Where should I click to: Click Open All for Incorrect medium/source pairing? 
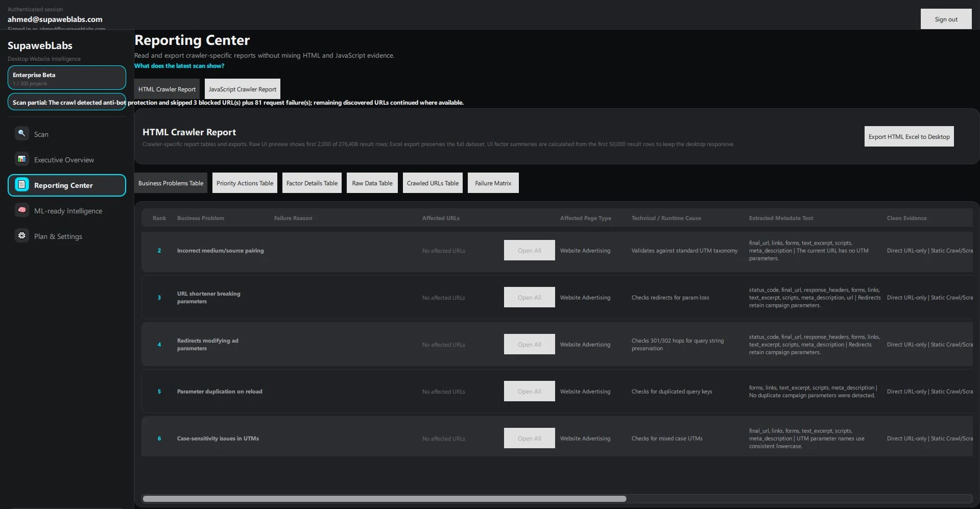(530, 250)
